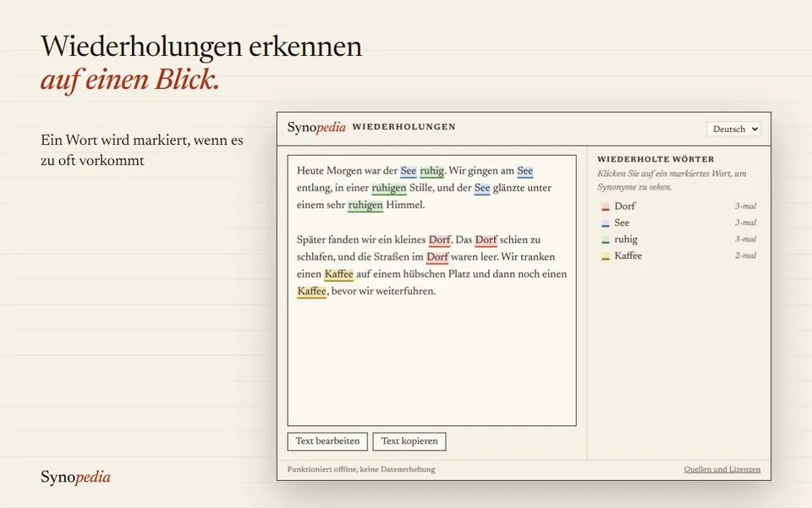The width and height of the screenshot is (812, 508).
Task: Click the highlighted word ruhigen before Stille
Action: tap(389, 188)
